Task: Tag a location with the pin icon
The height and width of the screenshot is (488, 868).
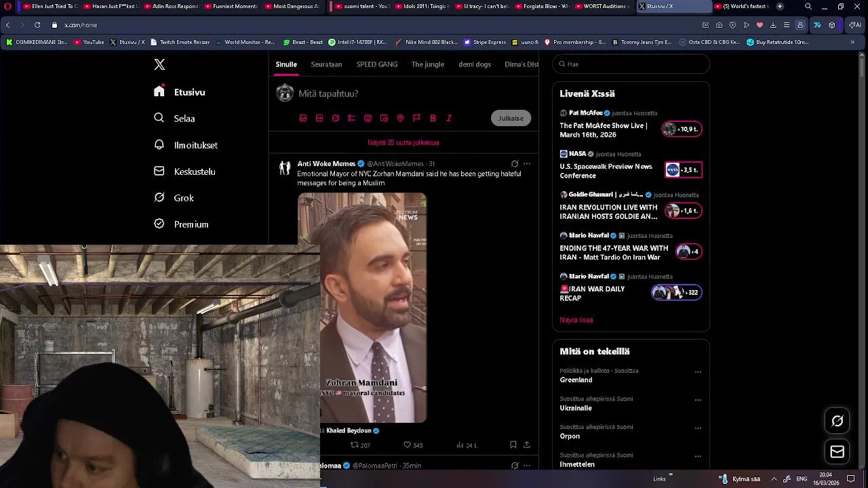Action: [400, 118]
